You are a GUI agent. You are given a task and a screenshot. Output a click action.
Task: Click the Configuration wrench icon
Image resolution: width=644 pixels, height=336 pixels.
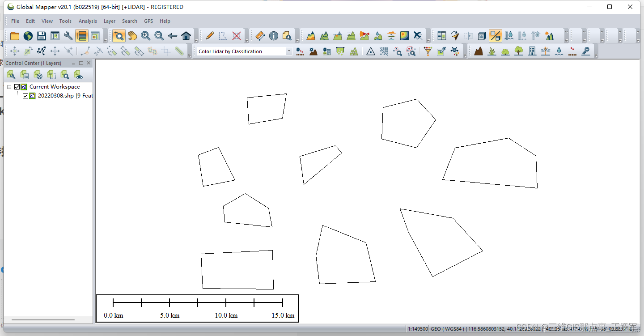[68, 36]
